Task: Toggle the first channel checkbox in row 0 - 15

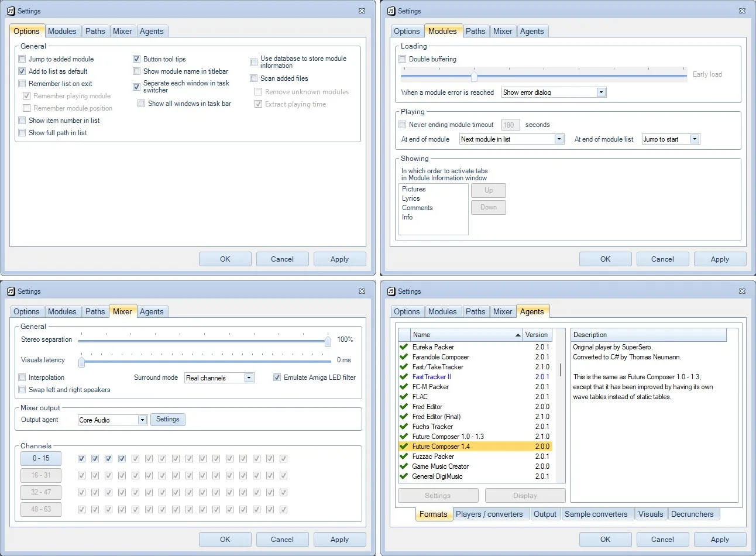Action: click(81, 458)
